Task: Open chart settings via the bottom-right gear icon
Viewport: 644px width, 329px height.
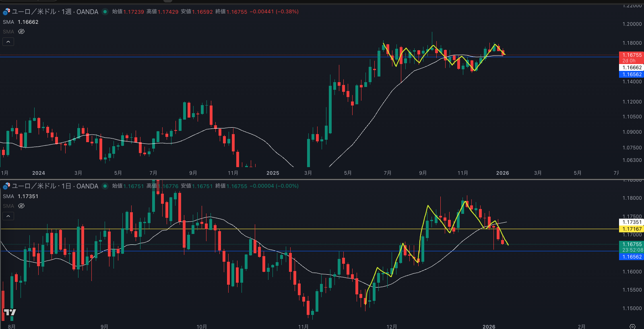Action: click(632, 326)
